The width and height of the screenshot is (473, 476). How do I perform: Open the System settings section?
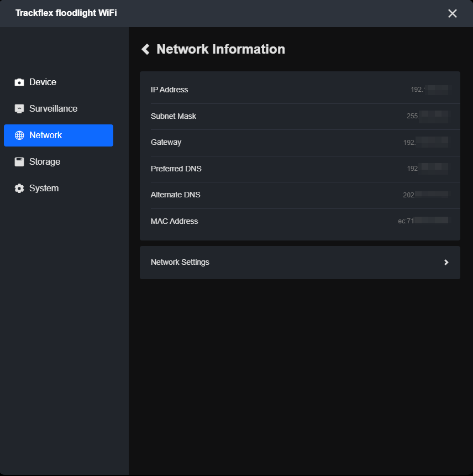pyautogui.click(x=59, y=188)
